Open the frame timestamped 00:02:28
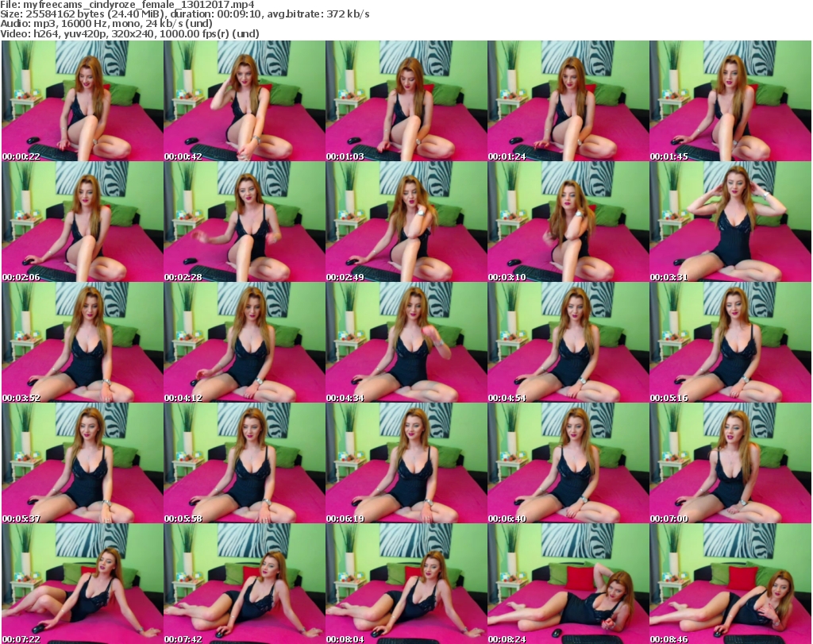813x644 pixels. 245,222
